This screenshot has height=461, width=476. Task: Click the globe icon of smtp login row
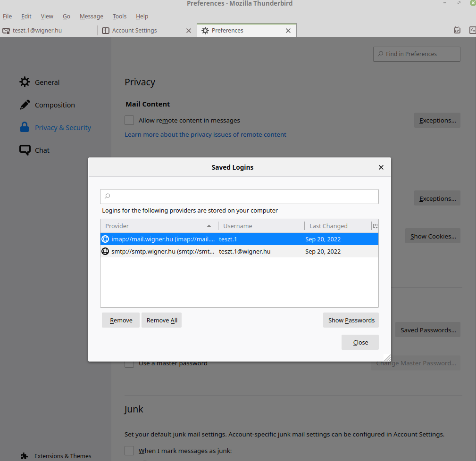pos(105,251)
